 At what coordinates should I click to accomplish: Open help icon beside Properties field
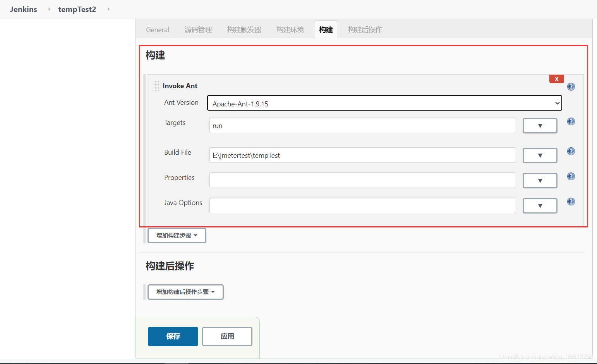point(571,176)
